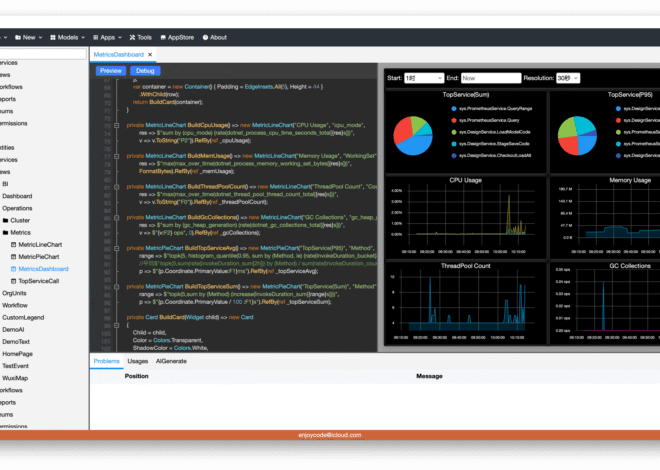Collapse the BuildMemUsage code fold
The height and width of the screenshot is (470, 660).
click(117, 156)
